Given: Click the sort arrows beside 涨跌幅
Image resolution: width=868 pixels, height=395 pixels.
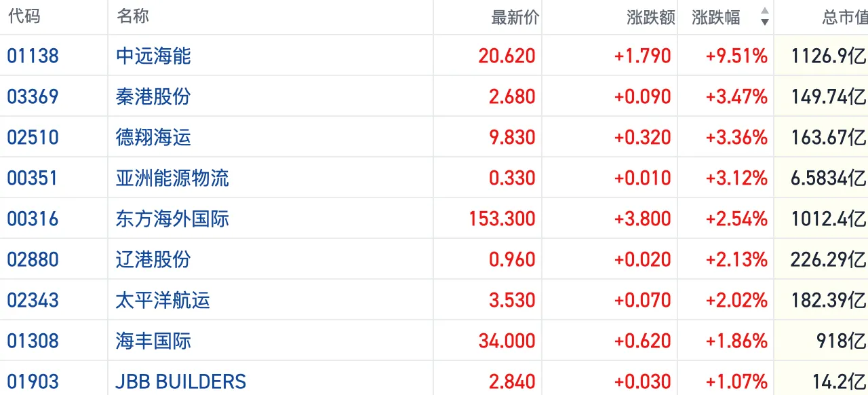Looking at the screenshot, I should (765, 17).
